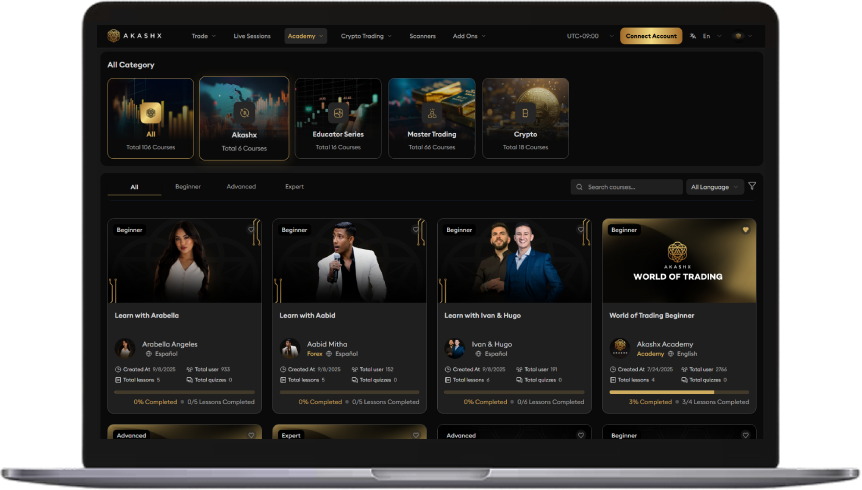
Task: Click Akashx Academy instructor logo
Action: 619,348
